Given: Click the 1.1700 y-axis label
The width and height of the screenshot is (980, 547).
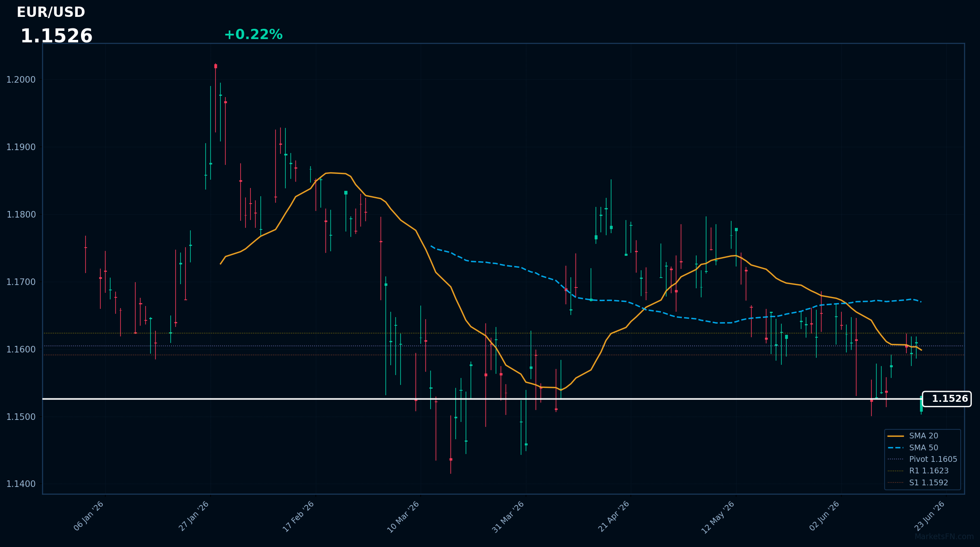Looking at the screenshot, I should pyautogui.click(x=21, y=282).
